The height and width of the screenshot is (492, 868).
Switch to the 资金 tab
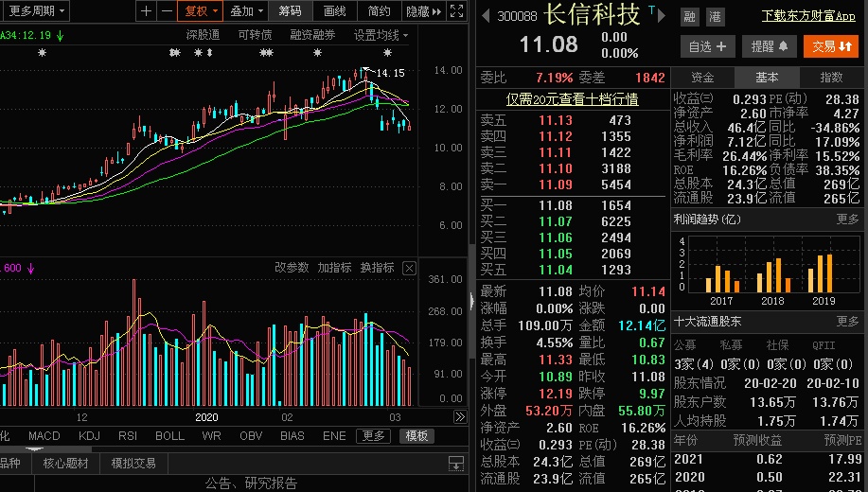tap(702, 78)
